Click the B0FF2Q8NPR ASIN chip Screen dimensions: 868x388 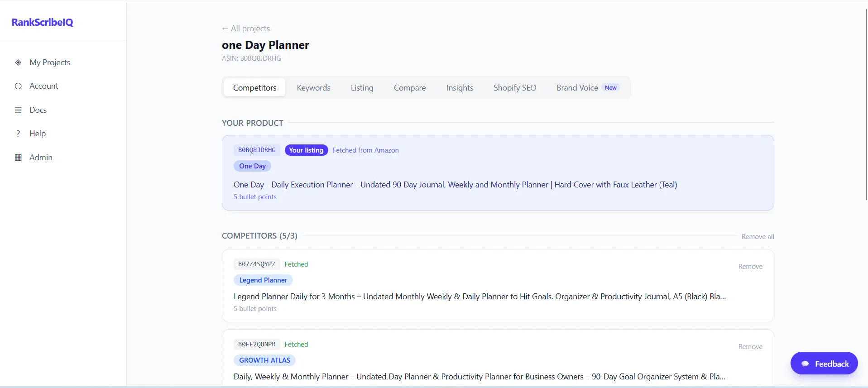257,344
